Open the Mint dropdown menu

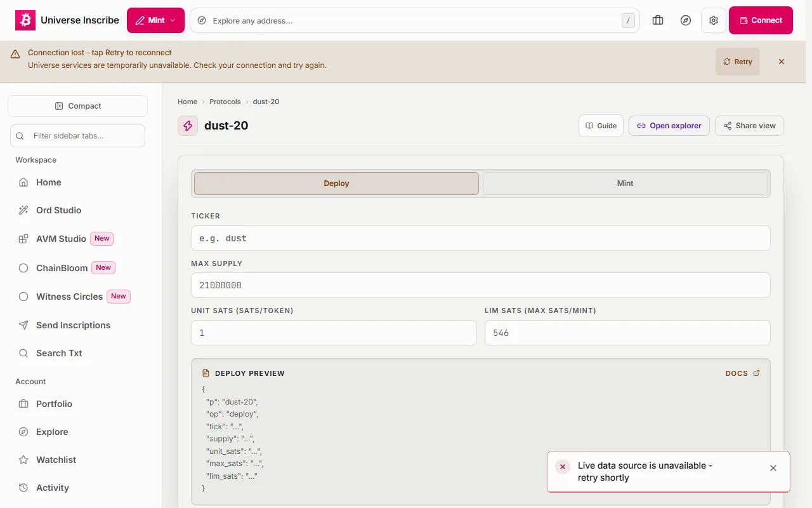pos(155,20)
